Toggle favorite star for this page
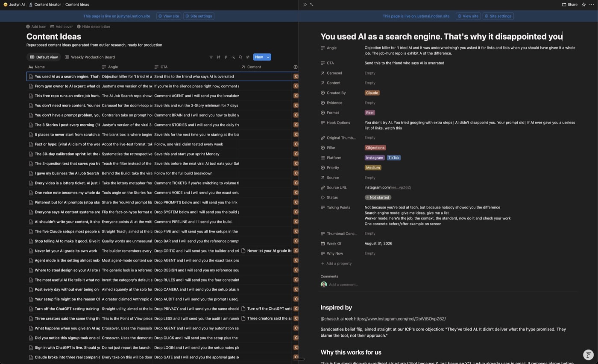 pyautogui.click(x=583, y=5)
